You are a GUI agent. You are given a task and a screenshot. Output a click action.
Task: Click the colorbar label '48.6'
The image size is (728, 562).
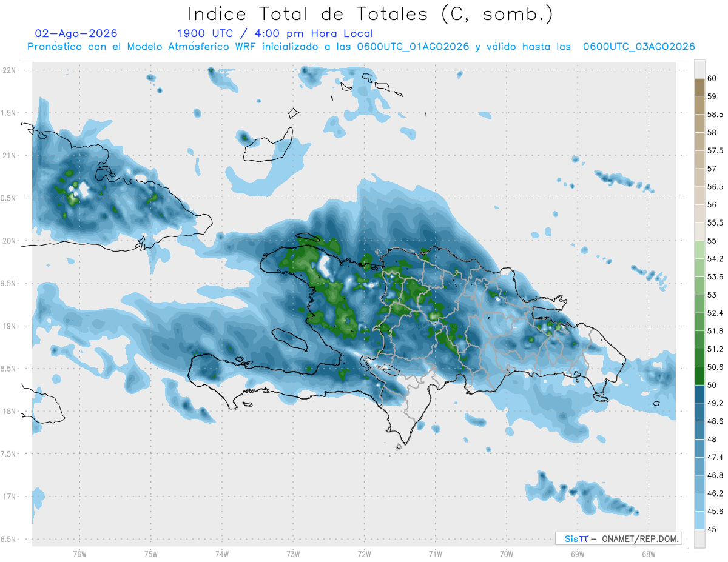click(x=716, y=421)
